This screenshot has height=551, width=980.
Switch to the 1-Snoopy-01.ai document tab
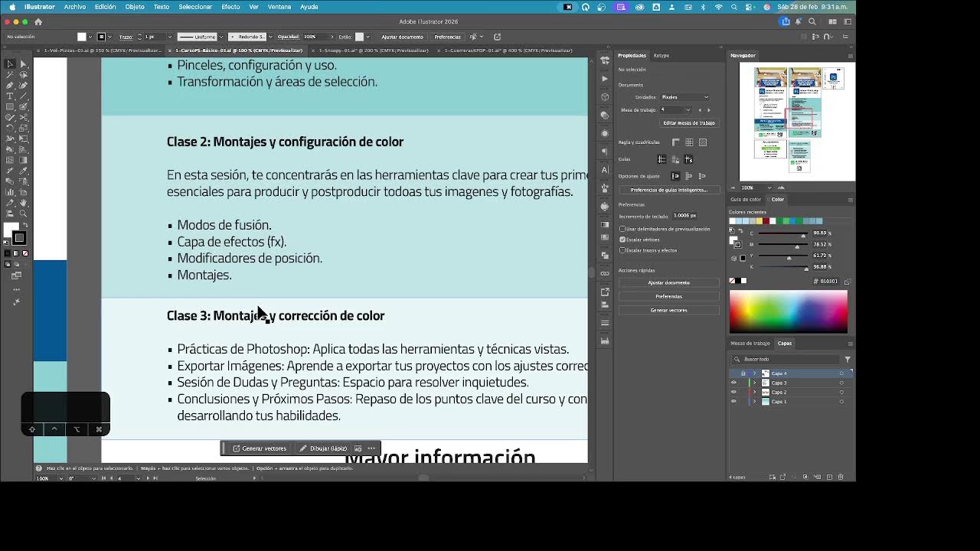[374, 51]
